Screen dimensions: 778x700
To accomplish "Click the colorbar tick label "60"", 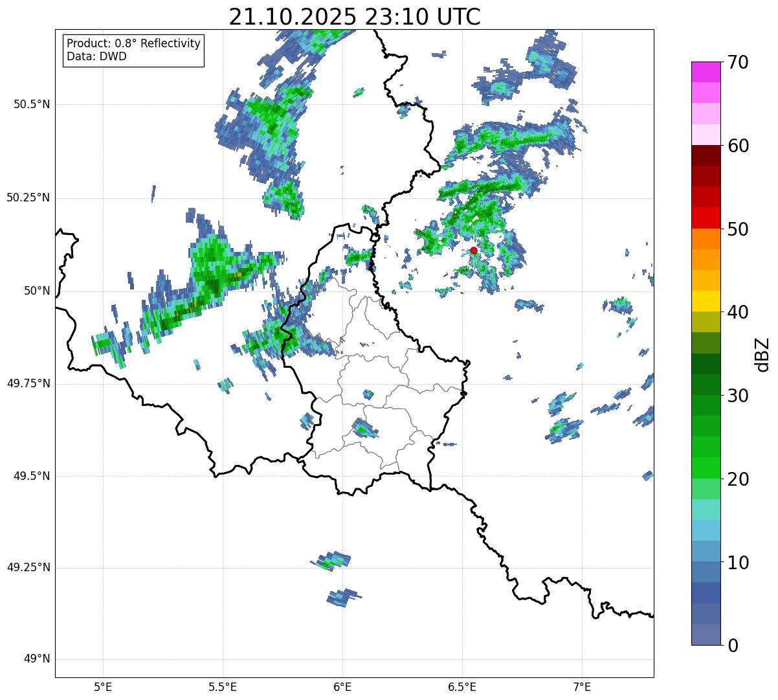I will [x=738, y=146].
